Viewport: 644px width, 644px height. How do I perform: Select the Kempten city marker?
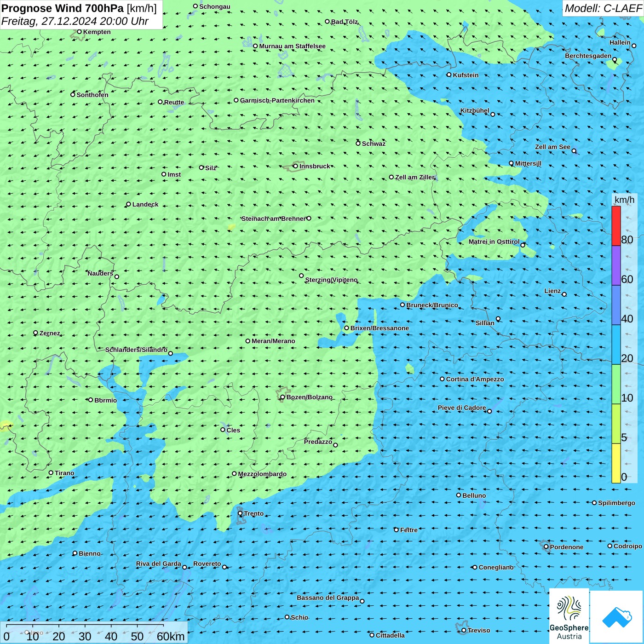click(x=79, y=32)
